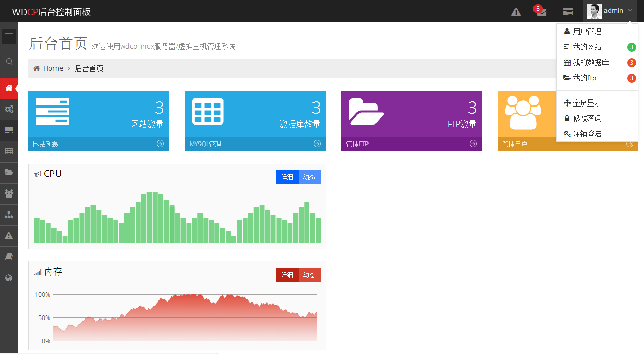644x354 pixels.
Task: Select 我的数据库 from the admin menu
Action: pos(591,63)
